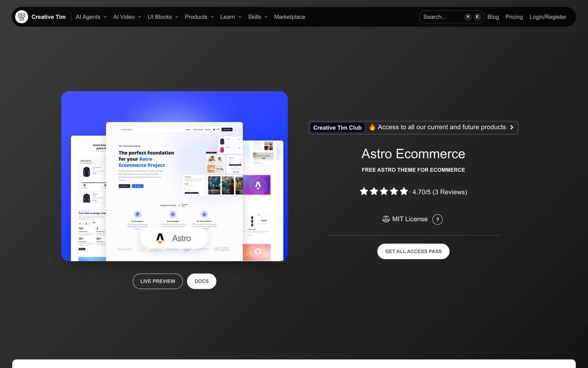
Task: Open the Learn dropdown
Action: tap(231, 17)
